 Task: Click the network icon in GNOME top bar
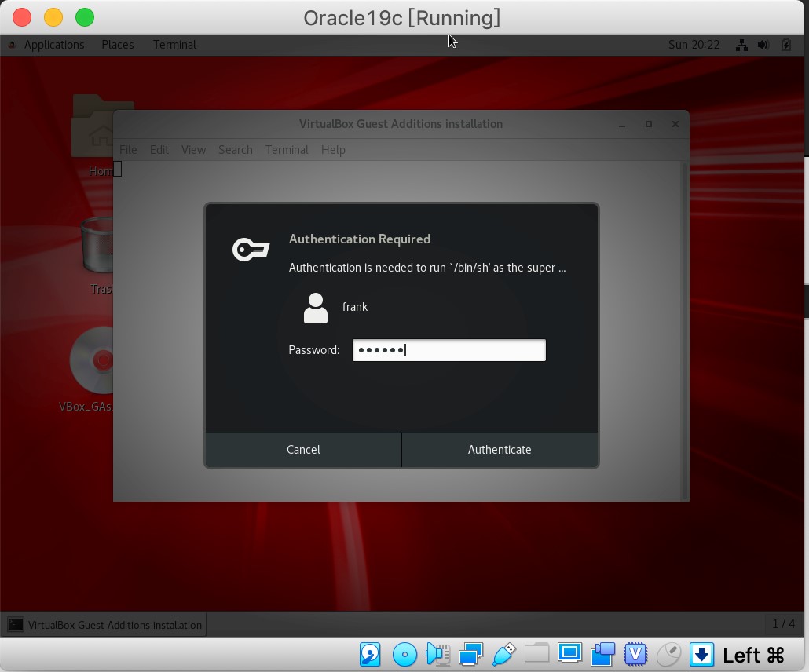click(x=741, y=45)
